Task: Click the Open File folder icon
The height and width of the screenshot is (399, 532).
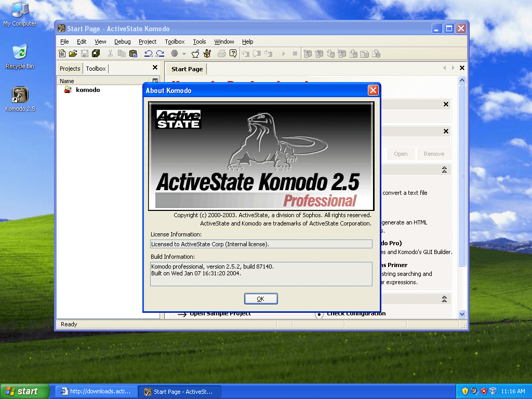Action: (73, 54)
